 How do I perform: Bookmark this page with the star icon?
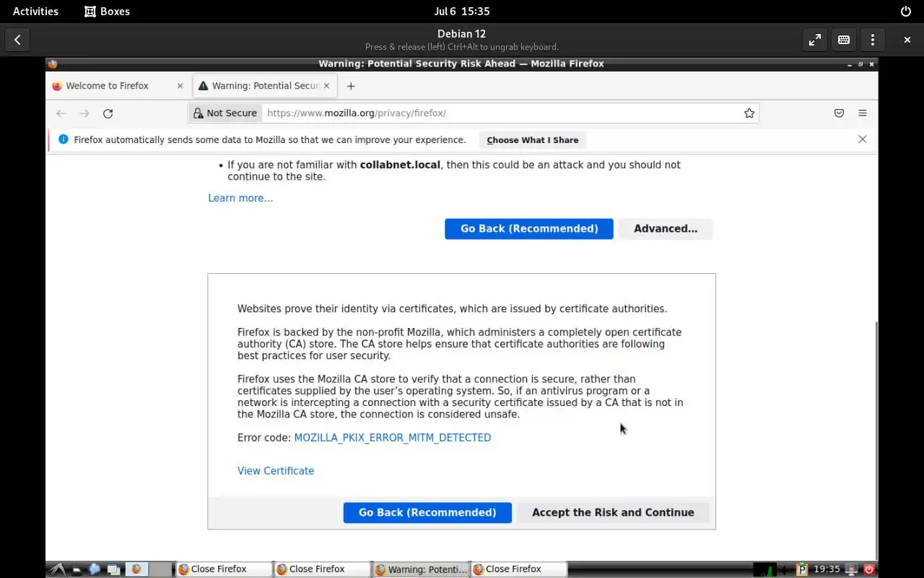pos(749,113)
